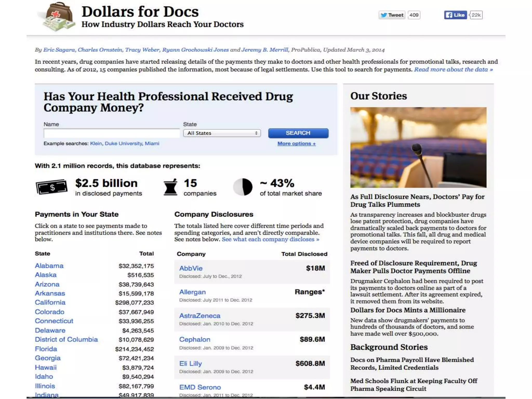The height and width of the screenshot is (399, 532).
Task: Open the conference hall story thumbnail
Action: click(418, 147)
